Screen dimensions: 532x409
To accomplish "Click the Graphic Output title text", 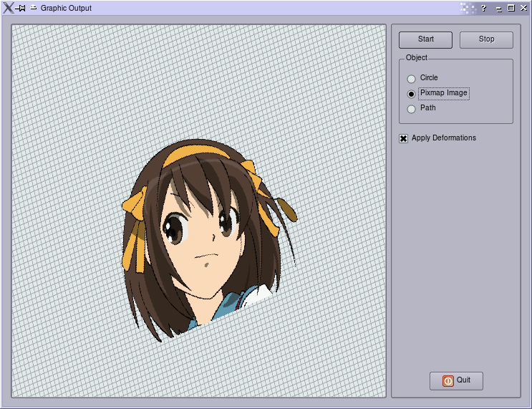I will point(66,8).
